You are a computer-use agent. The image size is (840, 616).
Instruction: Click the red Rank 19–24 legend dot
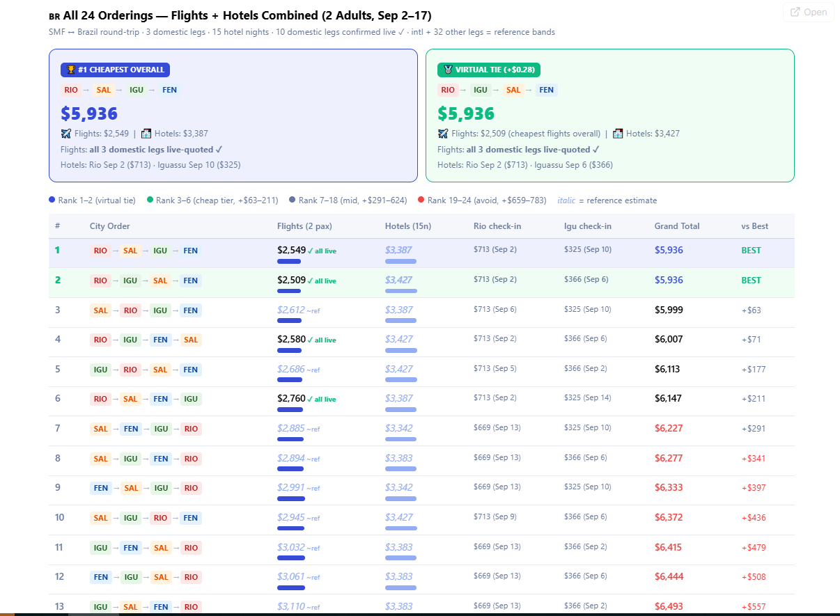click(421, 200)
